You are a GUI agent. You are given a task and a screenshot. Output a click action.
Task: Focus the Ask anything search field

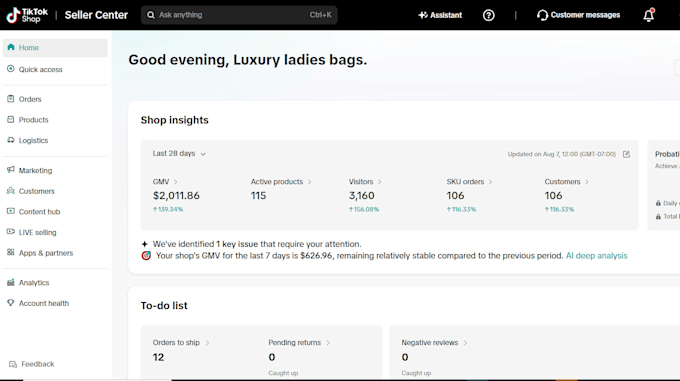coord(239,15)
